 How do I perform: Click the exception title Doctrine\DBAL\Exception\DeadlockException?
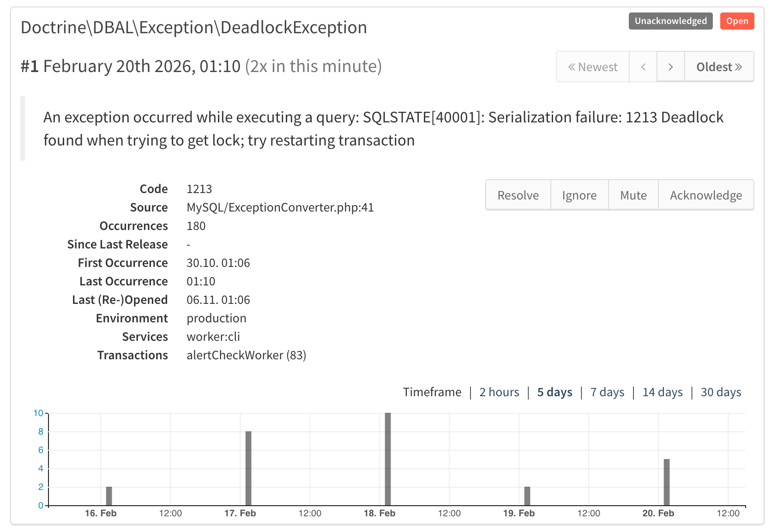point(193,27)
